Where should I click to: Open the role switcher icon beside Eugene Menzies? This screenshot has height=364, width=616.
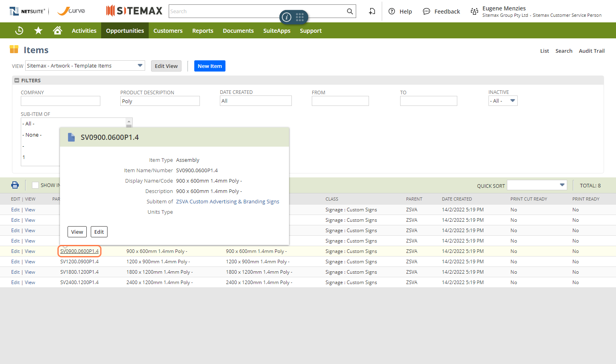point(474,12)
